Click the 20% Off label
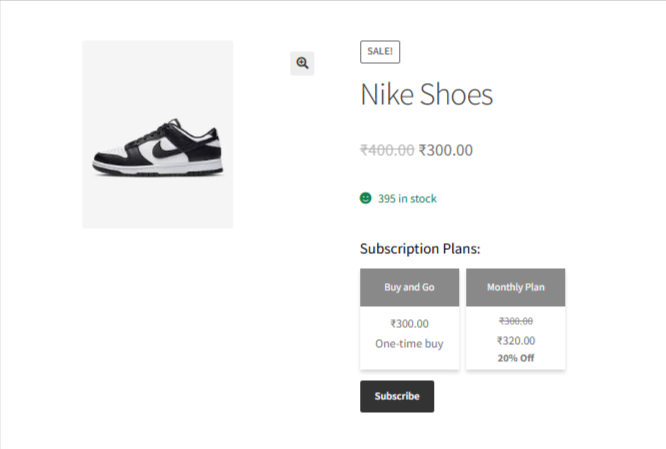This screenshot has height=449, width=666. coord(516,357)
